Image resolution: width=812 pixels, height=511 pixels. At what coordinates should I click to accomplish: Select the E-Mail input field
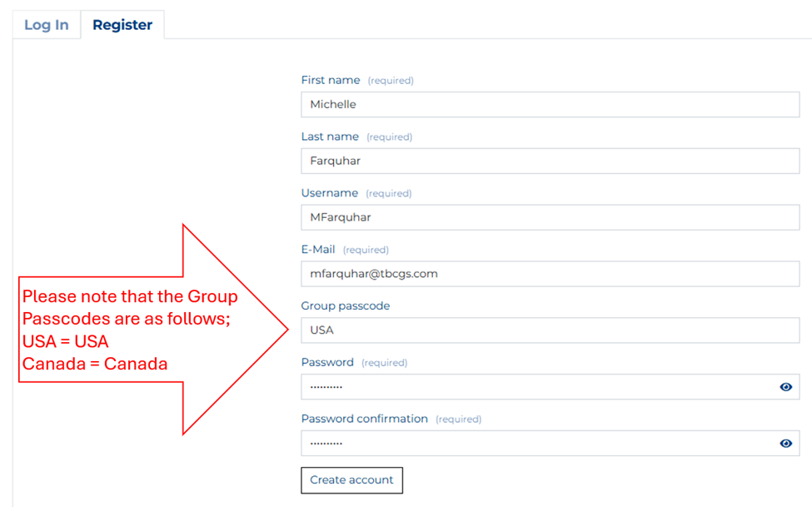pos(550,273)
